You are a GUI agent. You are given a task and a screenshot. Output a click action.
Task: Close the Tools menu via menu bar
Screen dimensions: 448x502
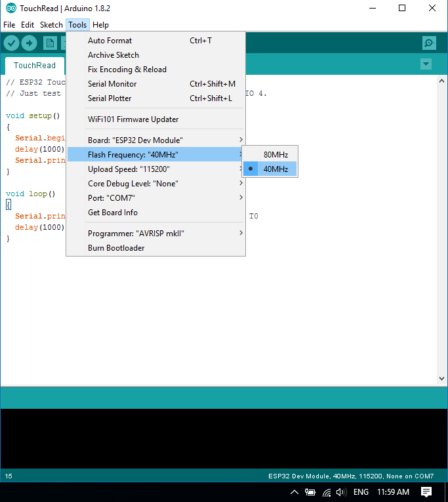77,25
